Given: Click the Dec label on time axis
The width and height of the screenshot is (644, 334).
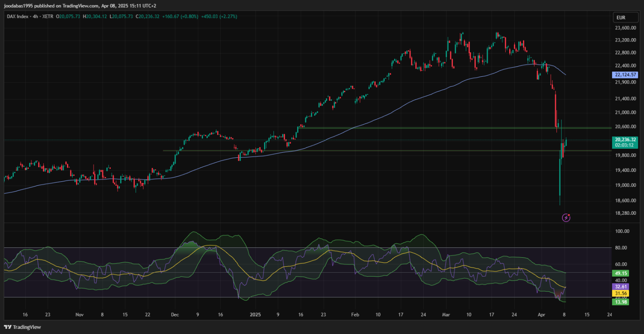Looking at the screenshot, I should (174, 314).
